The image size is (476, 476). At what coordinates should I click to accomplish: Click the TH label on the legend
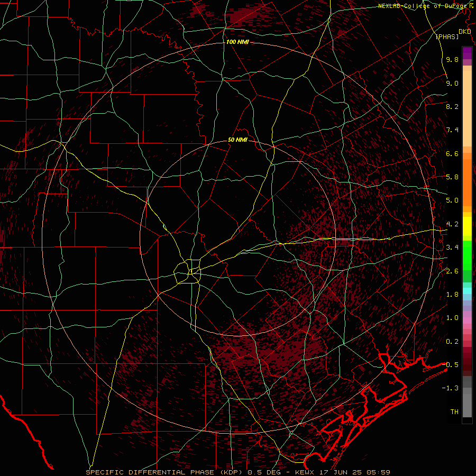[454, 411]
